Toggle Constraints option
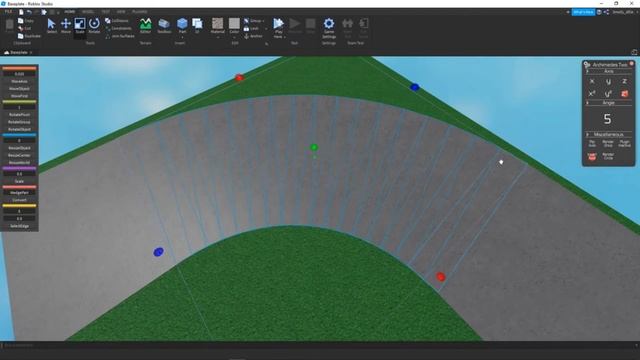 [118, 28]
